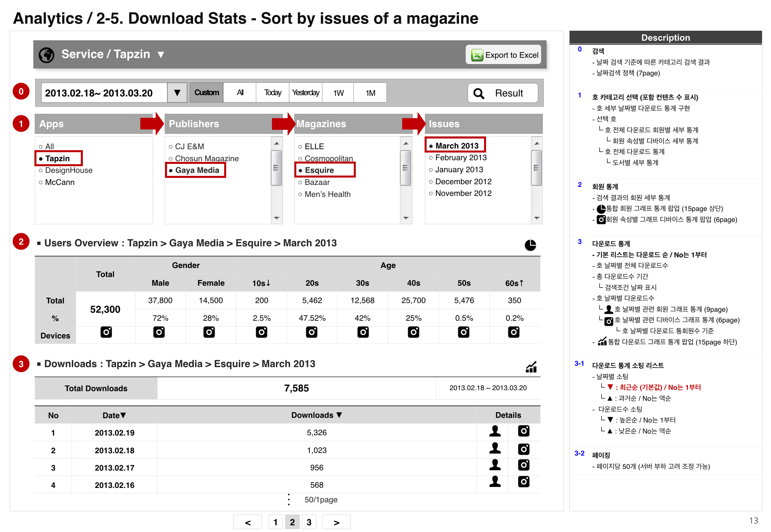View device details for the 2013.02.17 row
This screenshot has width=771, height=532.
[x=524, y=465]
